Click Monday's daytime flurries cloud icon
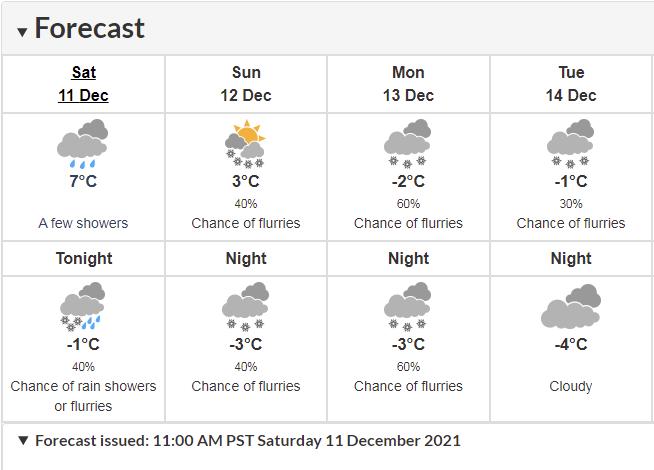The image size is (654, 470). tap(408, 144)
